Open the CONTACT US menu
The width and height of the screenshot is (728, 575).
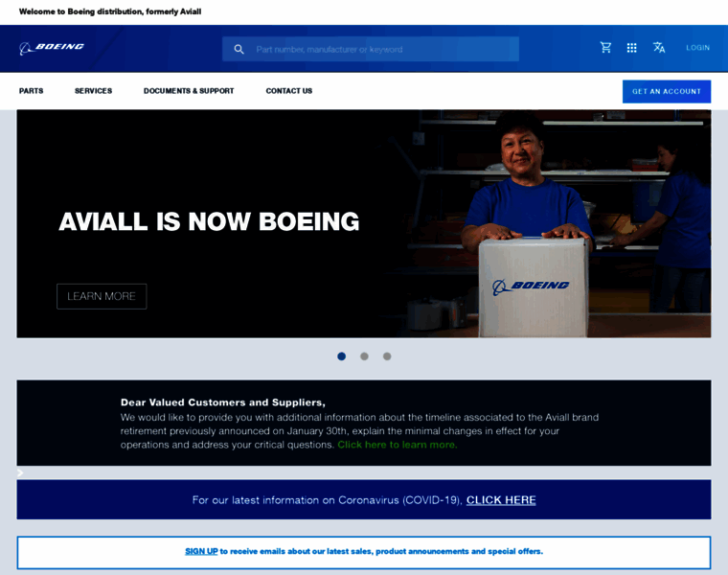288,91
